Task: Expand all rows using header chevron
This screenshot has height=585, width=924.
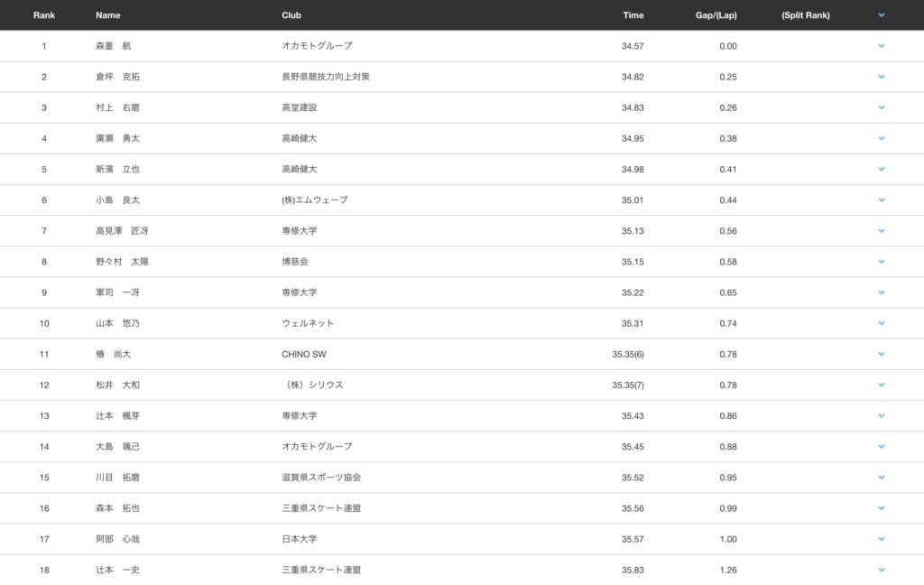Action: click(881, 15)
